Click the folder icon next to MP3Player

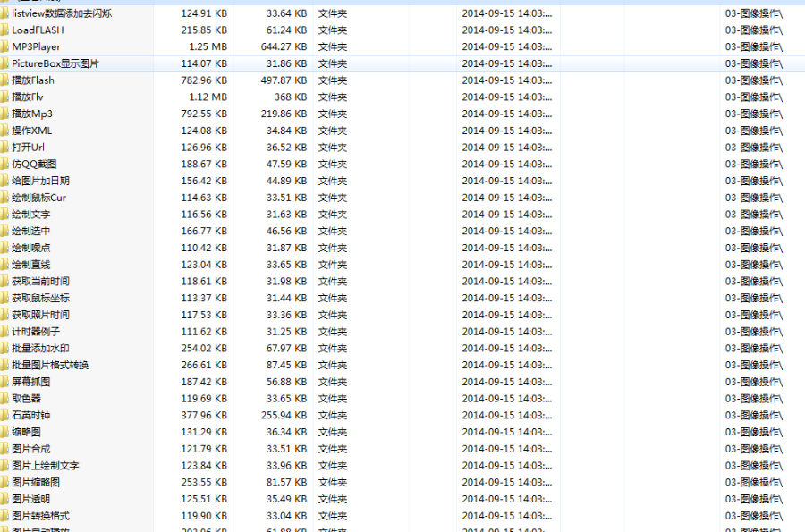click(x=4, y=46)
